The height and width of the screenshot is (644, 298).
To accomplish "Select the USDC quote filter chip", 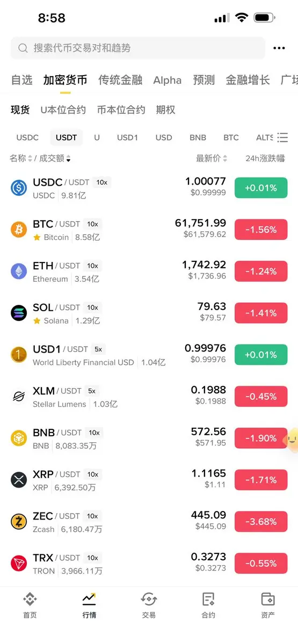I will (27, 137).
